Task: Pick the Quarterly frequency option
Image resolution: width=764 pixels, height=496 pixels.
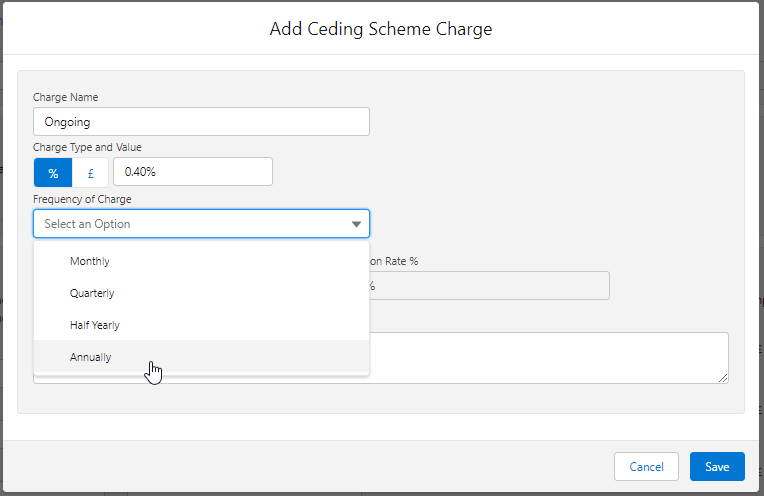Action: pos(92,293)
